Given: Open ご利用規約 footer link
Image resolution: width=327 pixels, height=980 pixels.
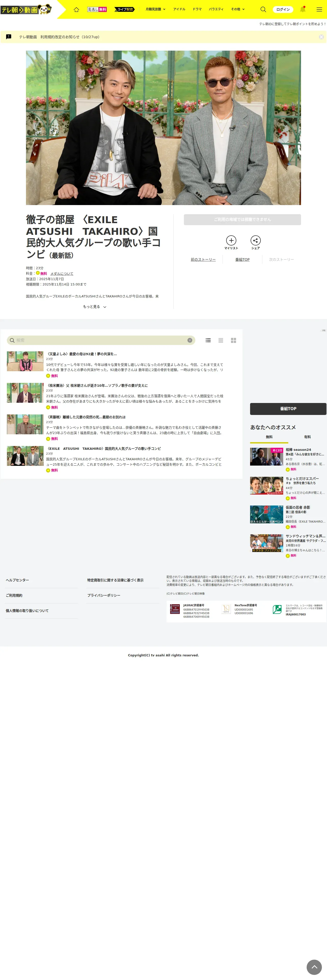Looking at the screenshot, I should coord(14,595).
